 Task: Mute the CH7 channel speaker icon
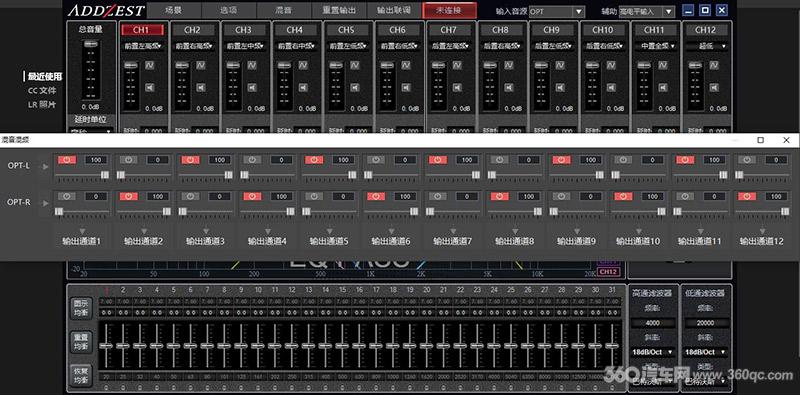(x=457, y=87)
